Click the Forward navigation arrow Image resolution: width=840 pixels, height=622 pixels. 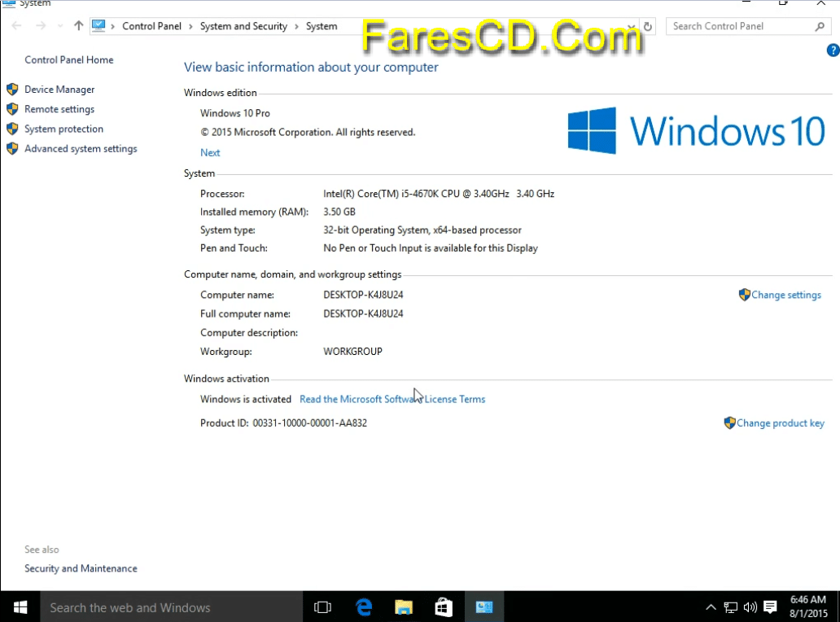[x=41, y=26]
